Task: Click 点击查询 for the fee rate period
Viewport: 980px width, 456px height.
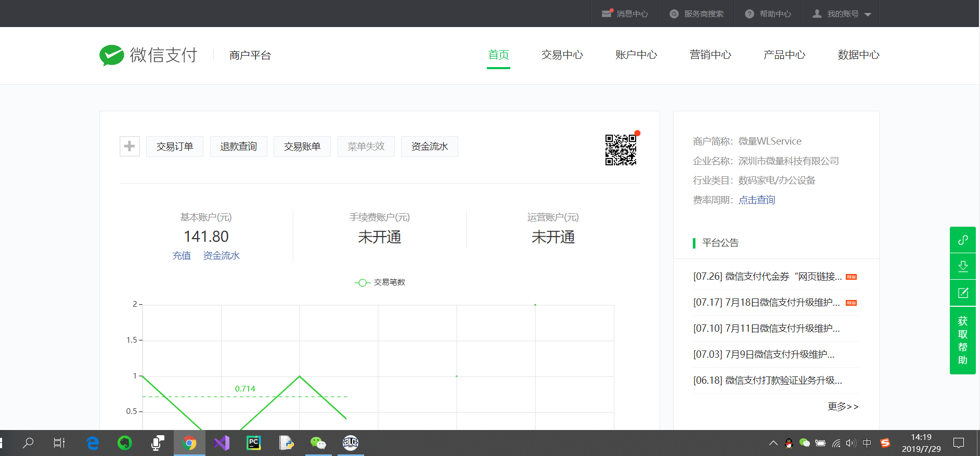Action: (x=757, y=200)
